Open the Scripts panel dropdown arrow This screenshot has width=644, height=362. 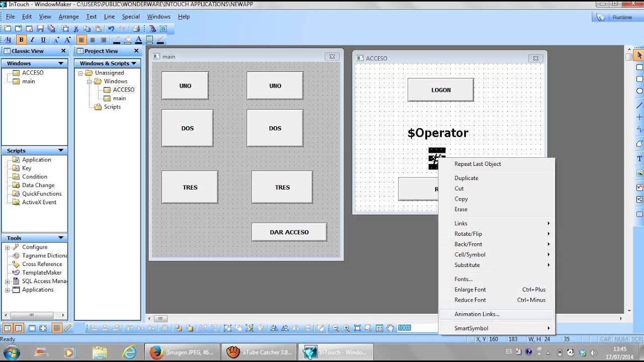[61, 151]
